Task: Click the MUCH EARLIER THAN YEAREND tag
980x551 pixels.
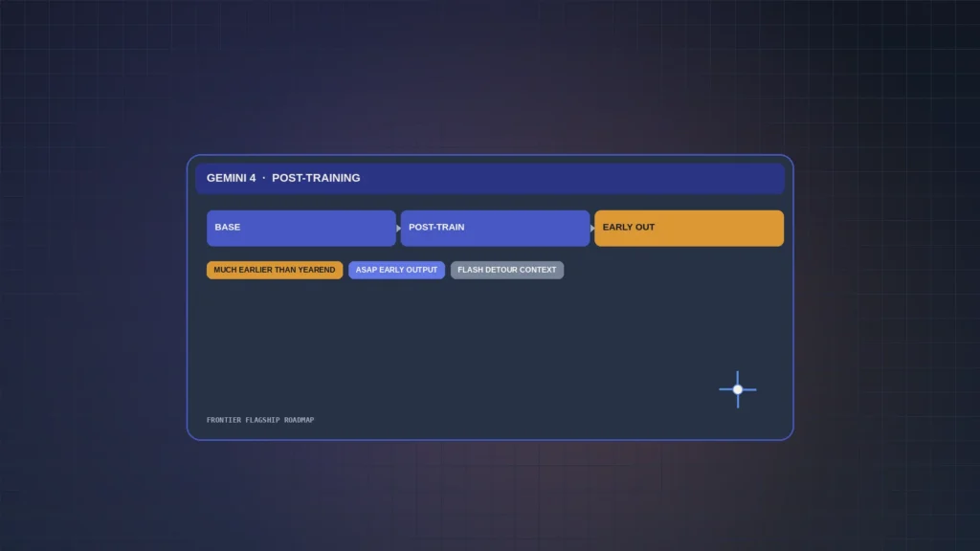Action: coord(275,270)
